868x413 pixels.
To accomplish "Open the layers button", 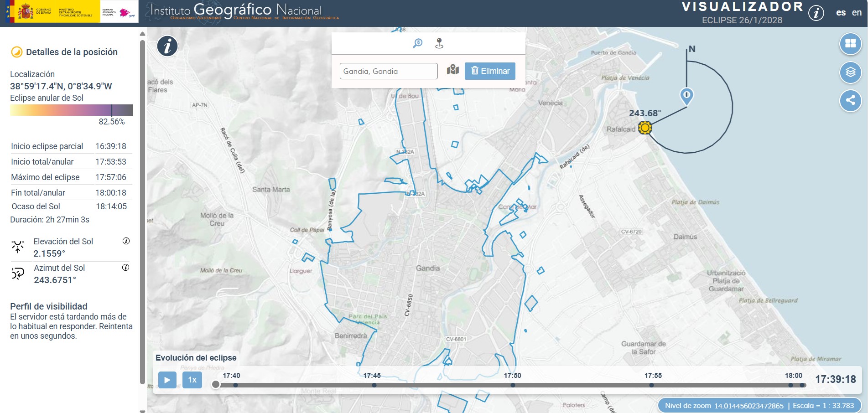I will 850,72.
